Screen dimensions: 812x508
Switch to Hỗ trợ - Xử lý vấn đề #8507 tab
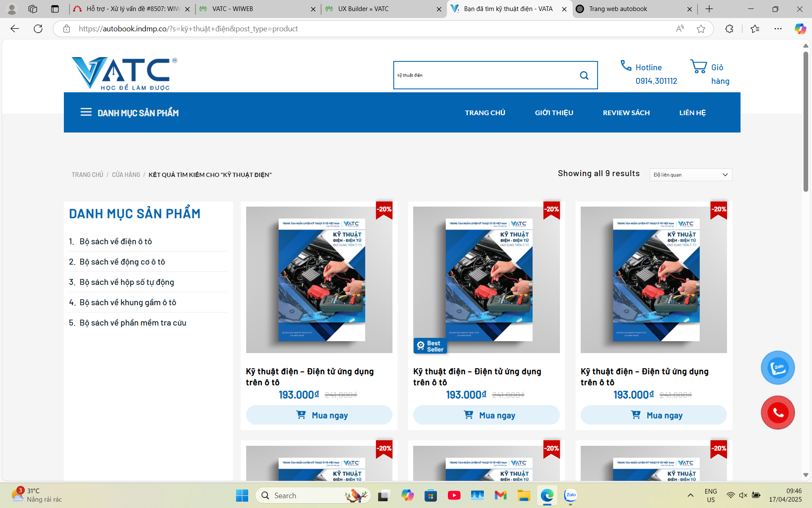tap(132, 9)
